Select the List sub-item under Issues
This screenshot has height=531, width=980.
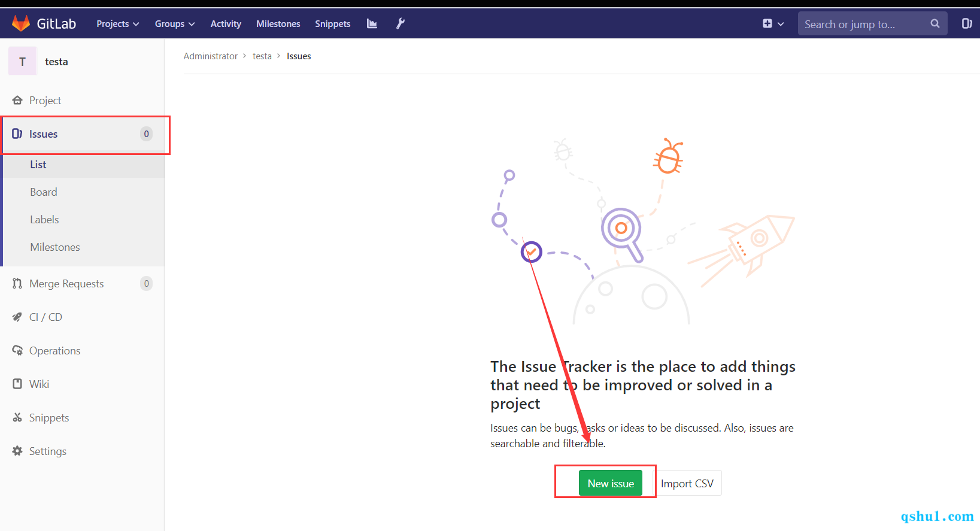tap(82, 165)
